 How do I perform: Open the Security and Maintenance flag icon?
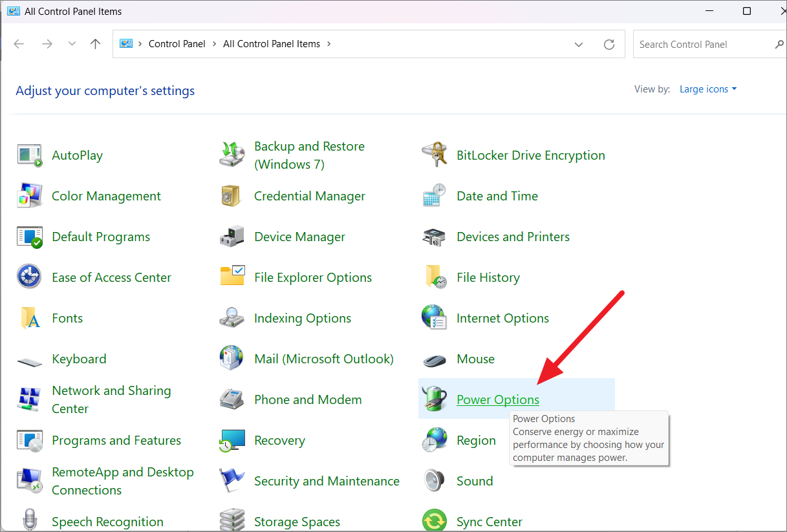coord(232,481)
